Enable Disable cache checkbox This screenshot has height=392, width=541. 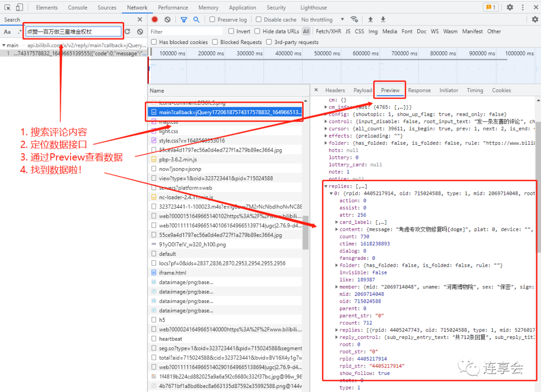[x=258, y=20]
